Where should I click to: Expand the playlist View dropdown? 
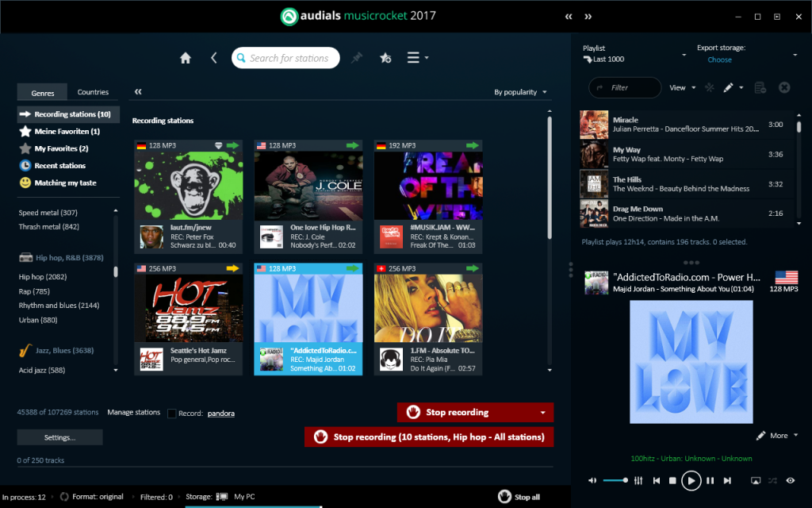(x=682, y=87)
